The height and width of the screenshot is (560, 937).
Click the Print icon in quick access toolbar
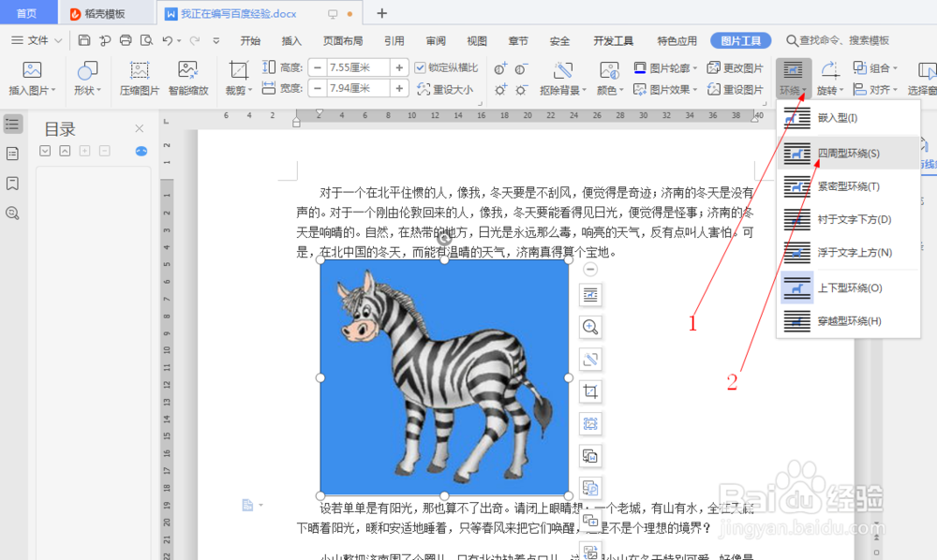(126, 40)
